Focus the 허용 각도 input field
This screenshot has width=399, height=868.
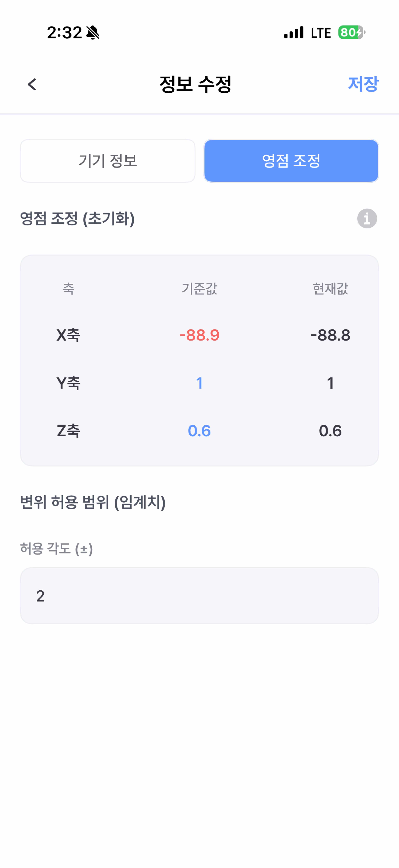(199, 596)
